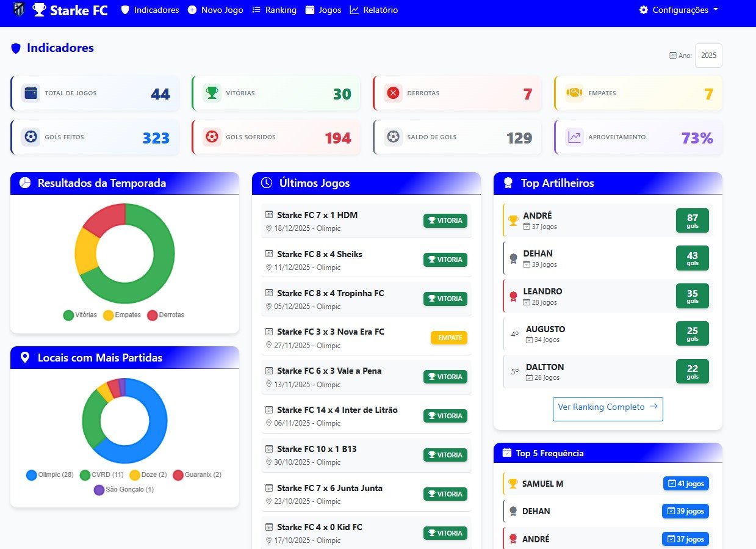Image resolution: width=756 pixels, height=549 pixels.
Task: Navigate to the Ranking menu item
Action: pos(274,10)
